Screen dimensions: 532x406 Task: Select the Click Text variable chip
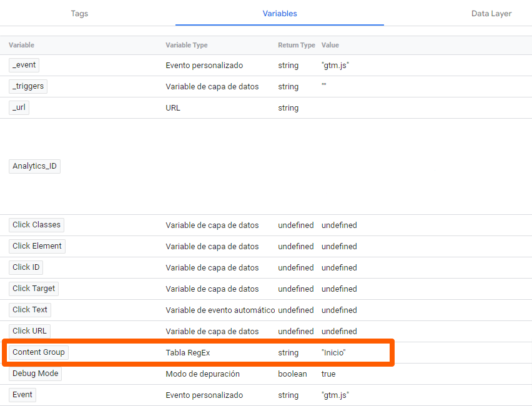[x=30, y=310]
